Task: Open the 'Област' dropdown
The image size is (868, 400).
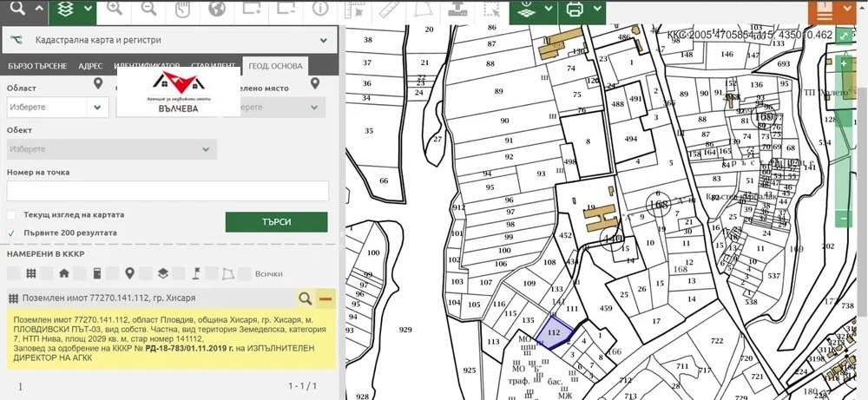Action: (56, 108)
